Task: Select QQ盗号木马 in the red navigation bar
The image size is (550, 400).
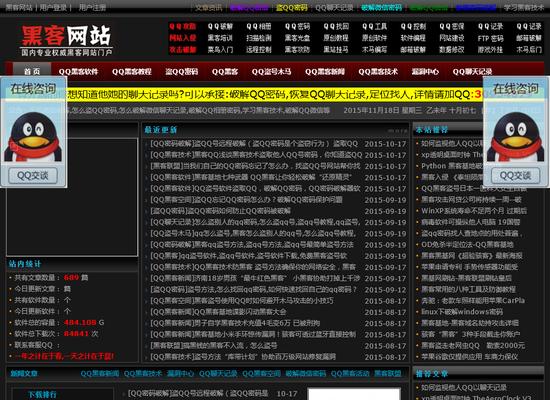Action: coord(271,72)
